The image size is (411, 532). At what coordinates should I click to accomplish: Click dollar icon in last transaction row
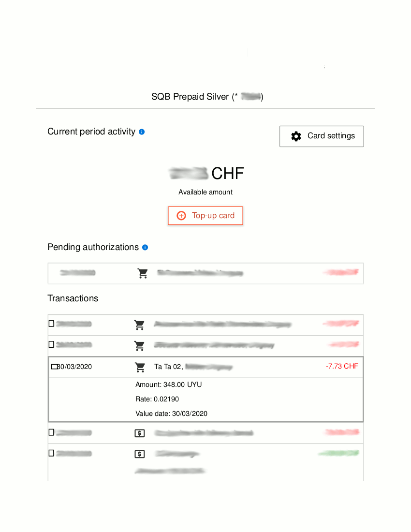(x=139, y=454)
